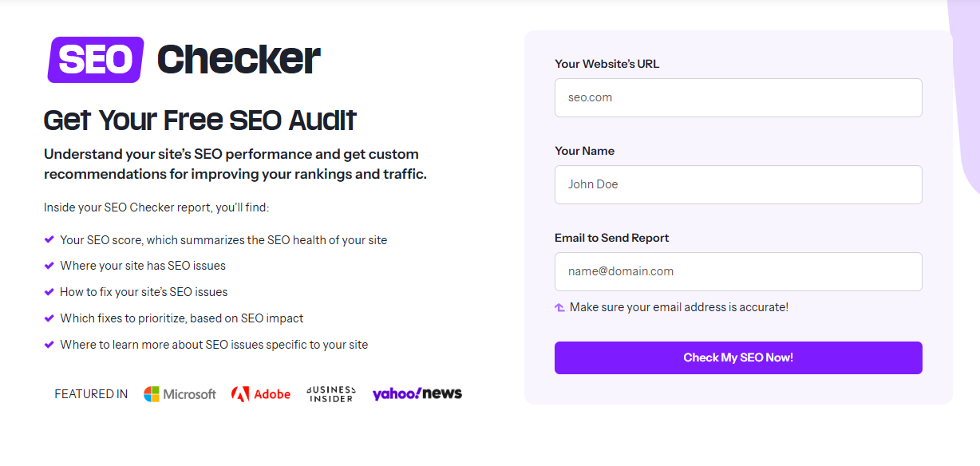Click the Business Insider logo
The height and width of the screenshot is (466, 980).
tap(330, 393)
